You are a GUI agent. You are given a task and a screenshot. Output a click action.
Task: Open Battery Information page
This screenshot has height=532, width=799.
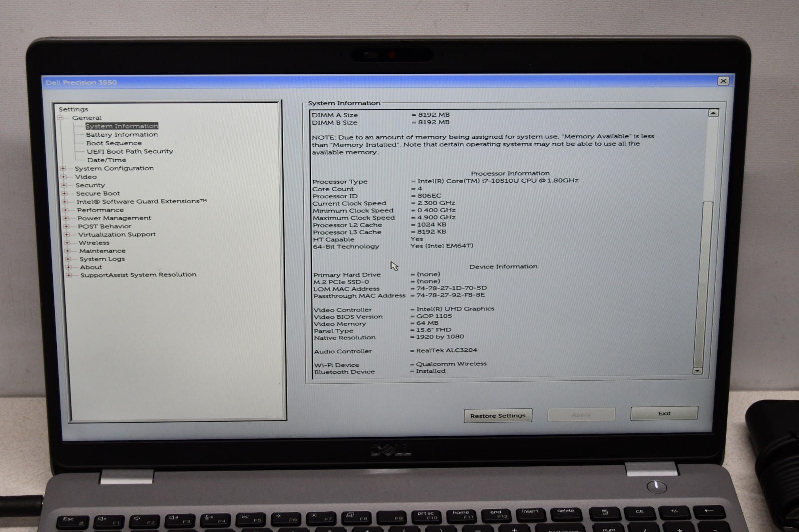(122, 135)
